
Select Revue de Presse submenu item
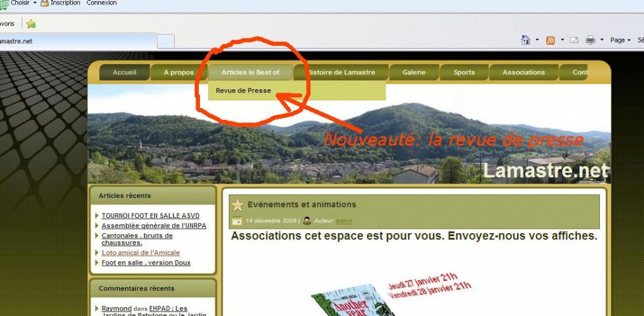[x=243, y=90]
